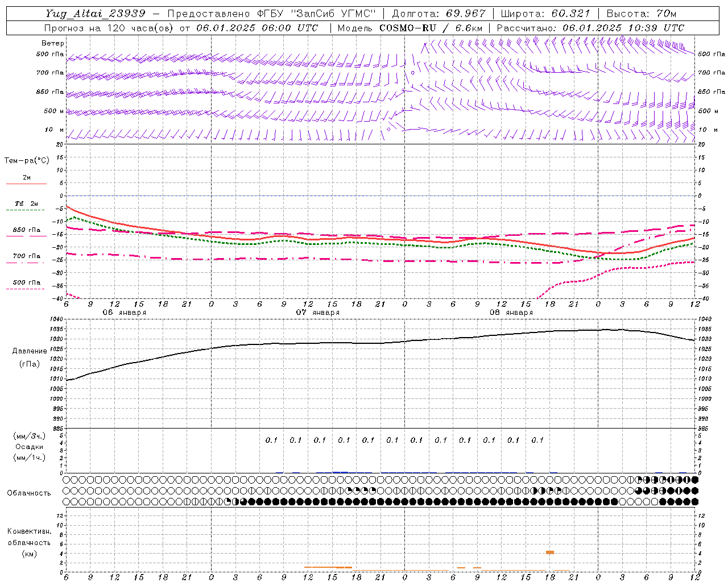Image resolution: width=728 pixels, height=582 pixels.
Task: Select the Модель COSMO-RU / 6.6км label
Action: (x=410, y=28)
